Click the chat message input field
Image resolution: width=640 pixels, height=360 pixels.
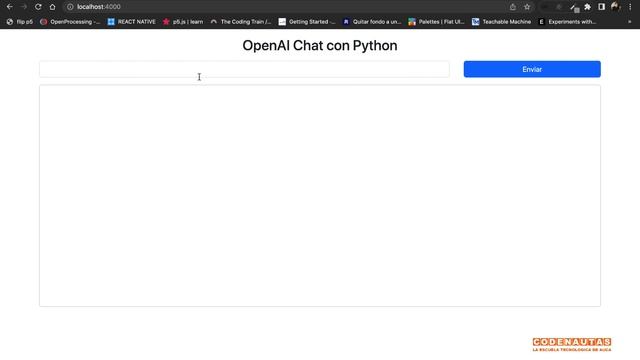coord(244,69)
